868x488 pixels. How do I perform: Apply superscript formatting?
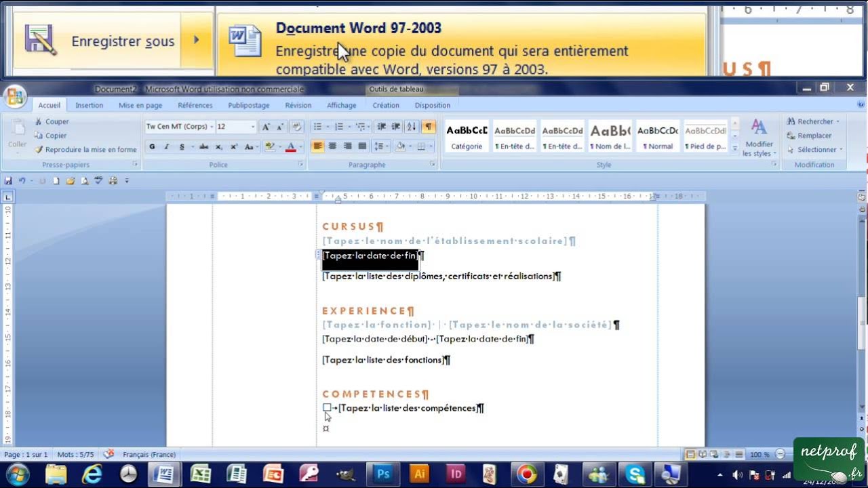tap(233, 146)
